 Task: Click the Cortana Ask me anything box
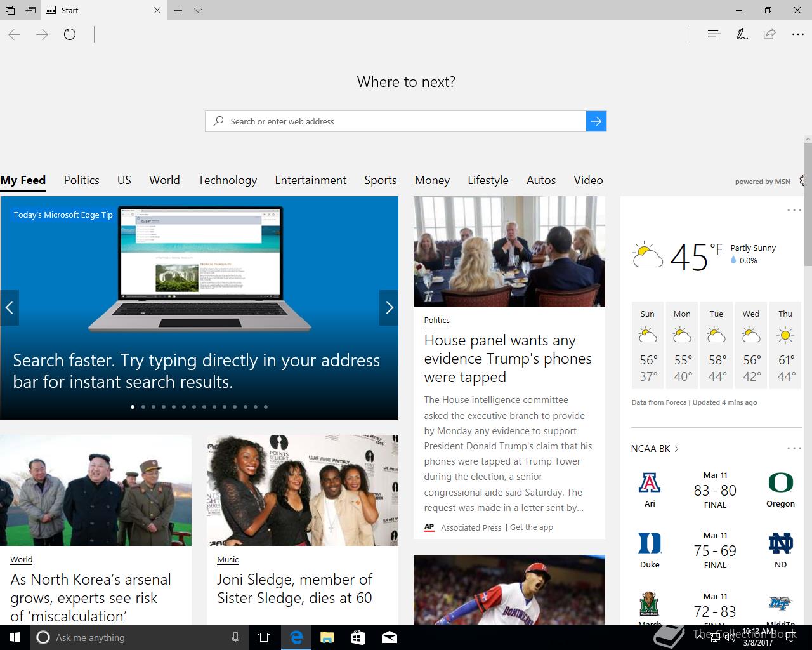point(139,637)
